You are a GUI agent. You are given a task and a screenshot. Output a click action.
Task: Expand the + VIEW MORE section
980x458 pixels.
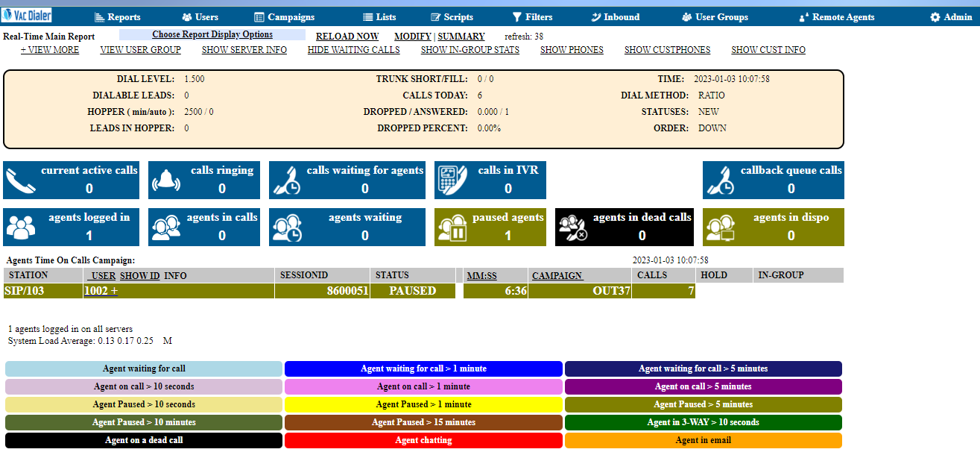(50, 50)
